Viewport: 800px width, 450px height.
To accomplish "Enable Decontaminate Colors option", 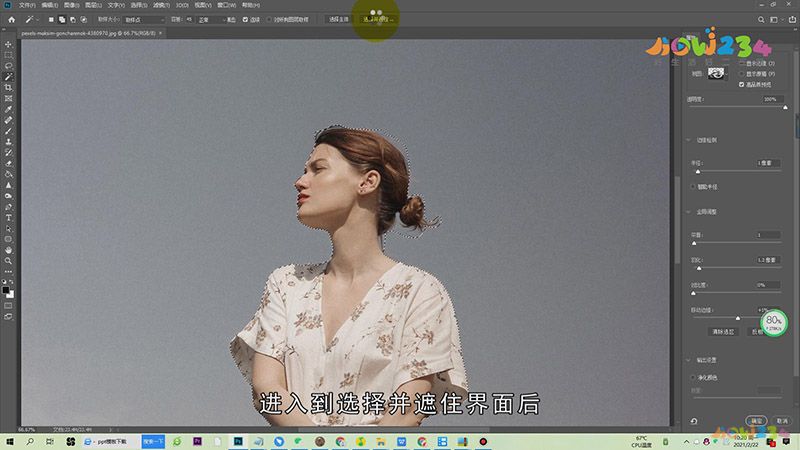I will [x=694, y=378].
